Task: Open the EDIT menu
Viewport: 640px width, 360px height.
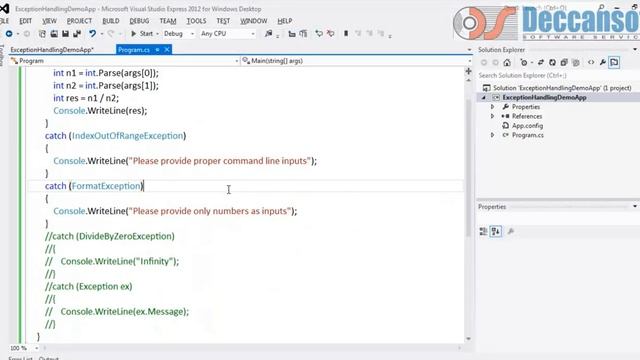Action: (25, 21)
